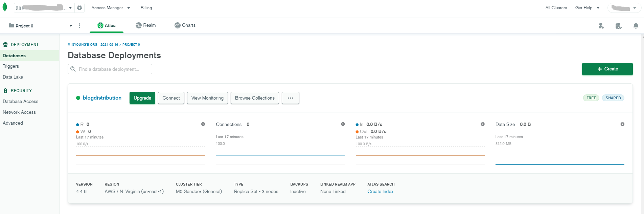The height and width of the screenshot is (214, 644).
Task: Open the cluster ellipsis more-options button
Action: (291, 98)
